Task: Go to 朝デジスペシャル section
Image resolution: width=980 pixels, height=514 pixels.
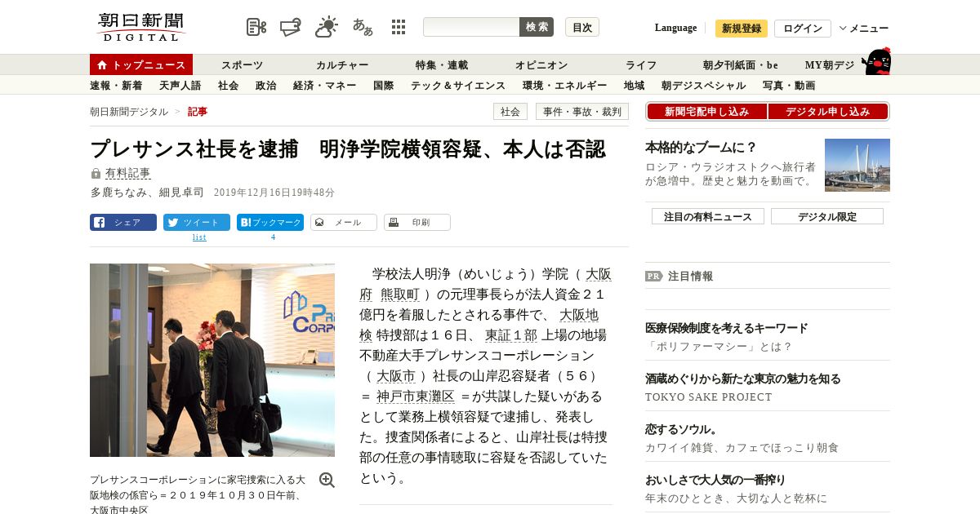Action: [703, 85]
